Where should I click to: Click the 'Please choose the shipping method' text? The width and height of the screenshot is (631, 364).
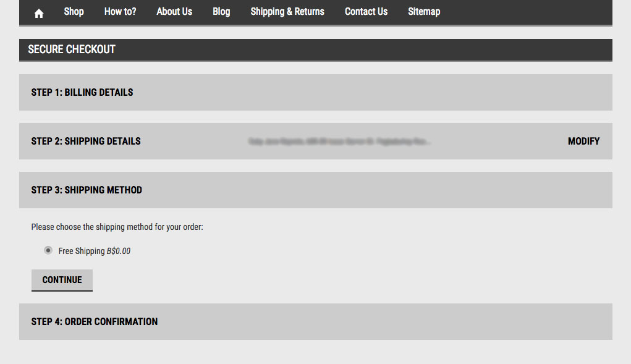pyautogui.click(x=117, y=227)
